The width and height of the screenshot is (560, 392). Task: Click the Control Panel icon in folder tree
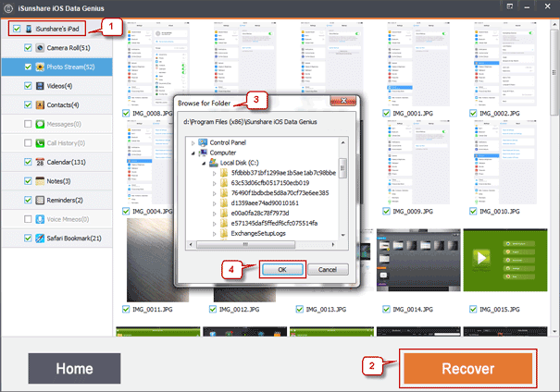click(x=203, y=142)
